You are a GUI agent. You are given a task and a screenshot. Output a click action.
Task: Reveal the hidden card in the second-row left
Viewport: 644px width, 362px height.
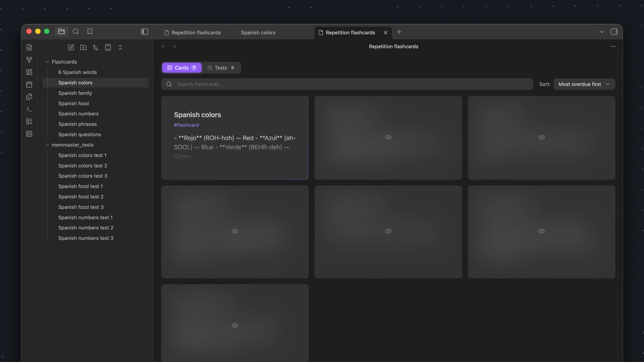coord(235,231)
